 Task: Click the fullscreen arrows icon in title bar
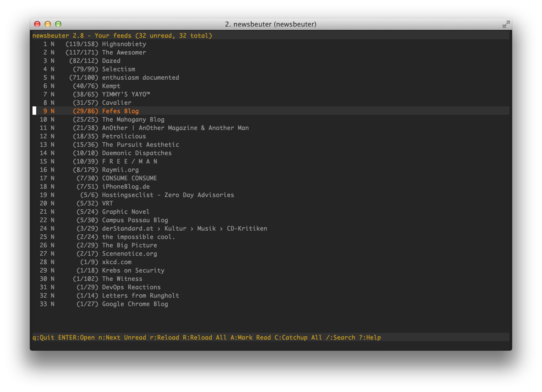[x=506, y=24]
